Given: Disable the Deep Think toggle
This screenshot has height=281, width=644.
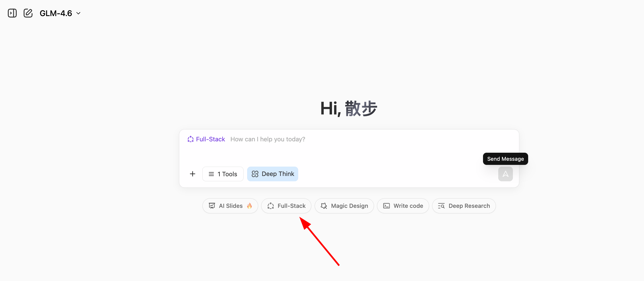Looking at the screenshot, I should click(272, 174).
